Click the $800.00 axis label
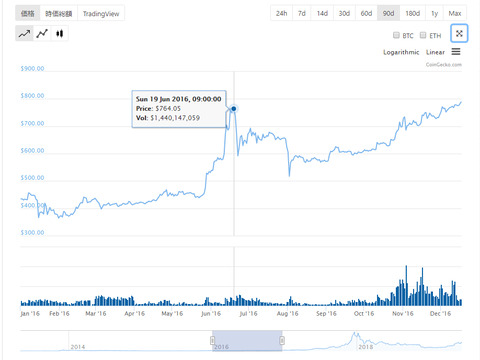 click(x=32, y=96)
